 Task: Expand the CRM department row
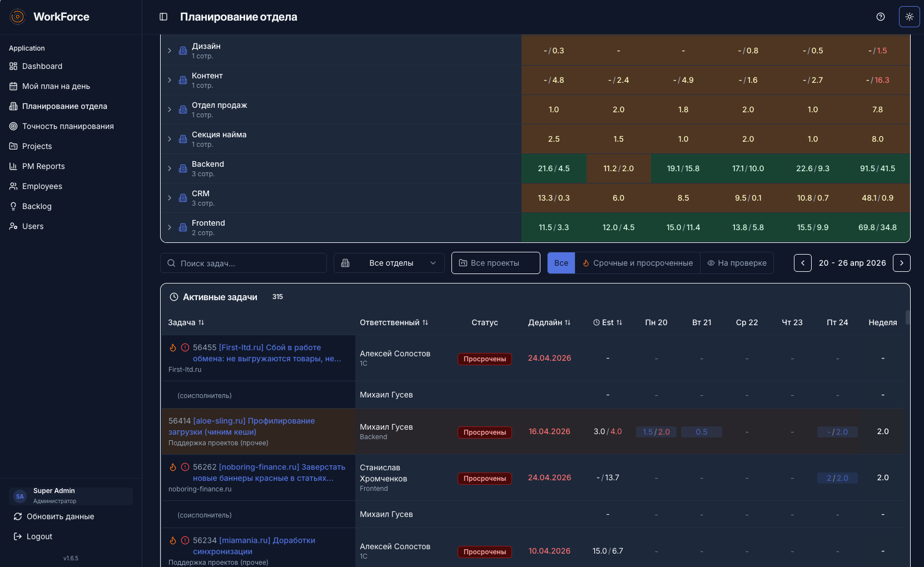point(170,198)
